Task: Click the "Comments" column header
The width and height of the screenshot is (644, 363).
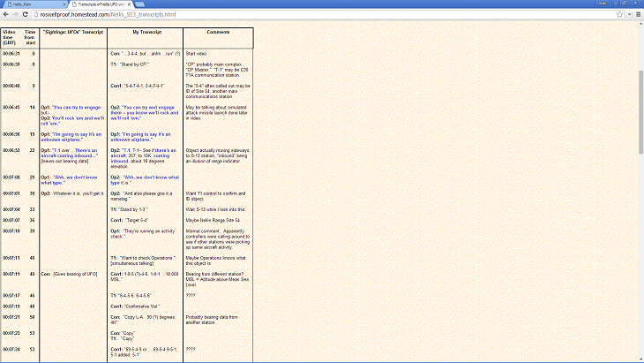Action: (x=218, y=32)
